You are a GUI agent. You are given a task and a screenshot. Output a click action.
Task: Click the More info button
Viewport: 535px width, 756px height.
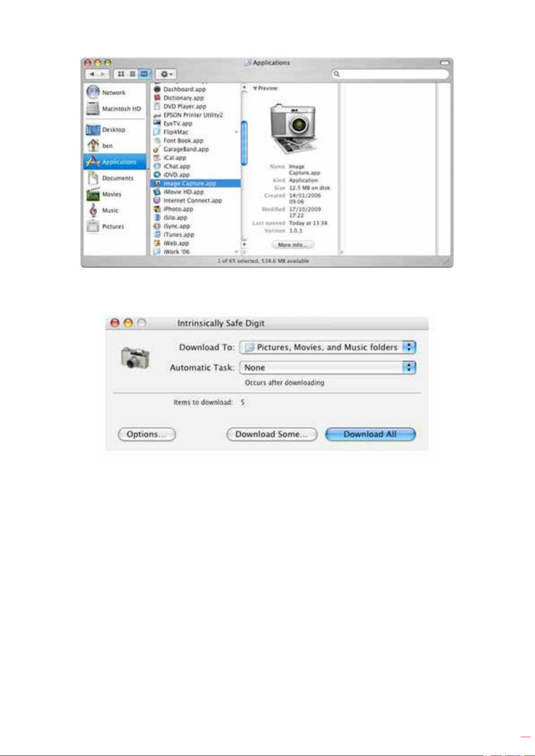pyautogui.click(x=293, y=245)
